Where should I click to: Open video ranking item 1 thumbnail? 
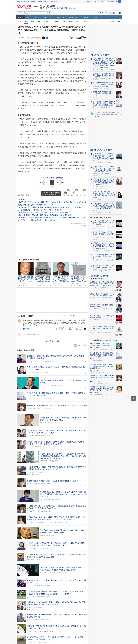pos(119,223)
